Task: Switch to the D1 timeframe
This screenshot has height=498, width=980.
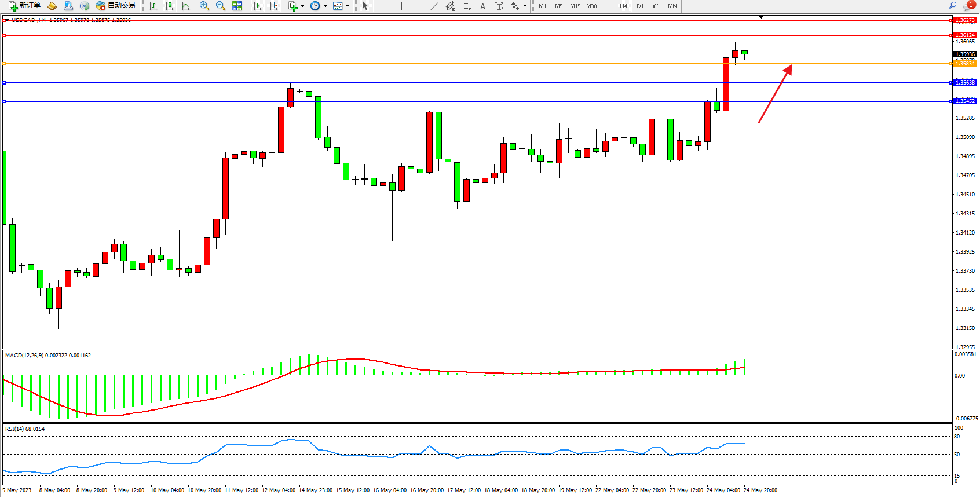Action: coord(640,6)
